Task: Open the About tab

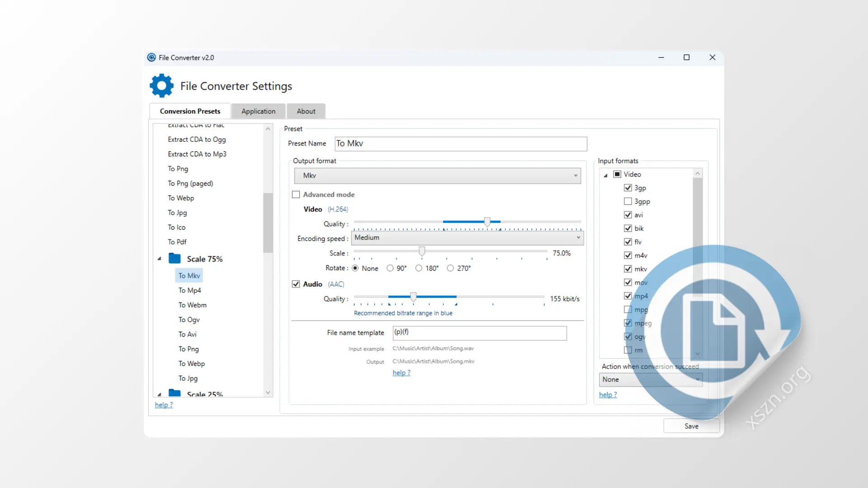Action: [x=306, y=111]
